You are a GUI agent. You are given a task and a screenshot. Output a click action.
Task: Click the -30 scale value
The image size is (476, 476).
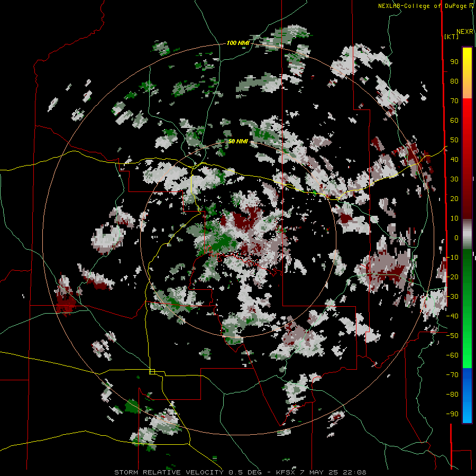452,297
